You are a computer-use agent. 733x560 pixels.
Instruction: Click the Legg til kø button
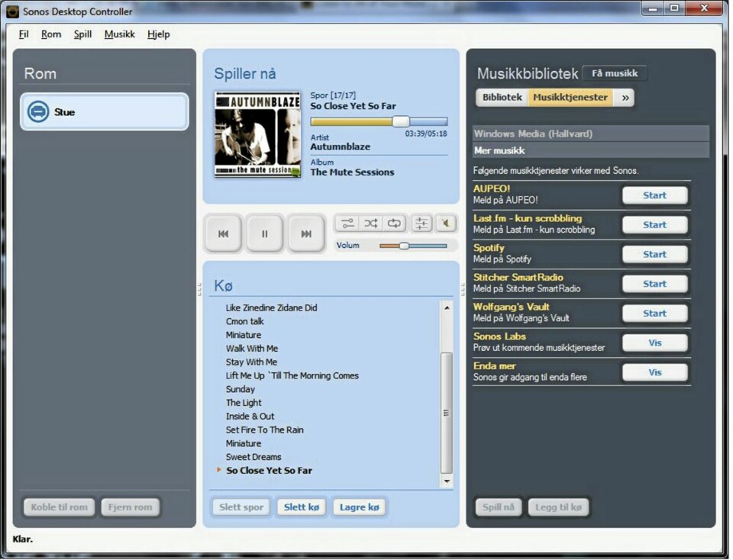pos(559,507)
